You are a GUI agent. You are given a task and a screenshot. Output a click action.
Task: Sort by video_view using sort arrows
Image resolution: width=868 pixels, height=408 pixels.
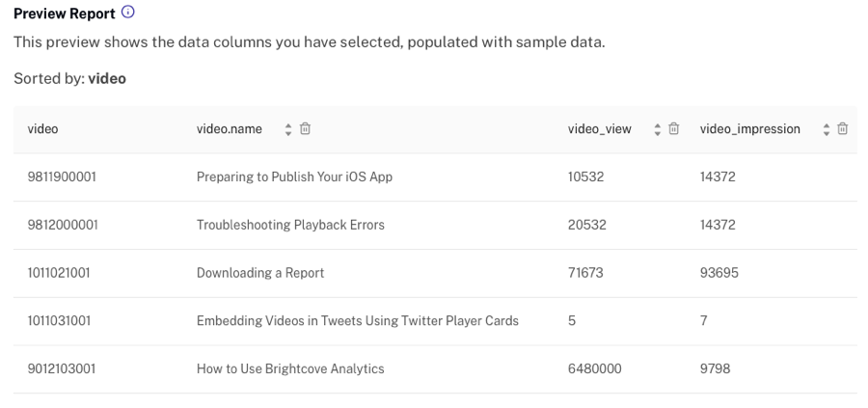pos(657,129)
